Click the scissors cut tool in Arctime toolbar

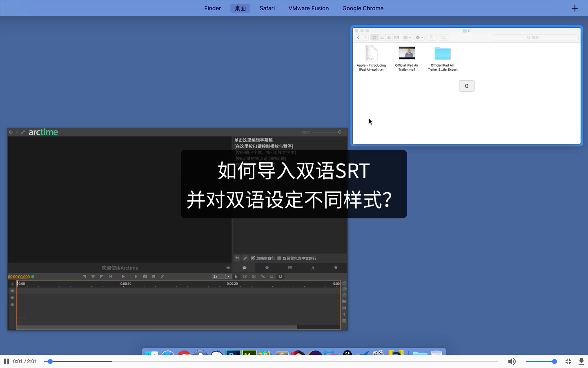click(x=254, y=276)
